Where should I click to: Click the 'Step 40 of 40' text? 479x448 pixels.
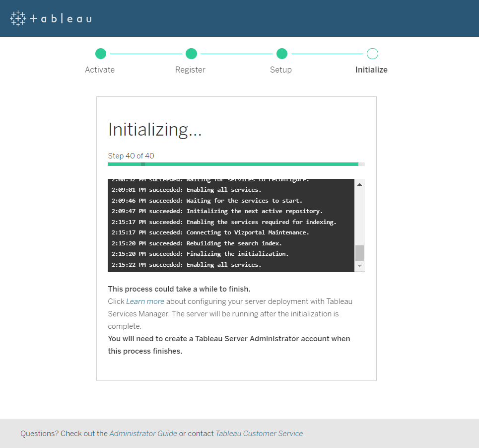coord(131,156)
